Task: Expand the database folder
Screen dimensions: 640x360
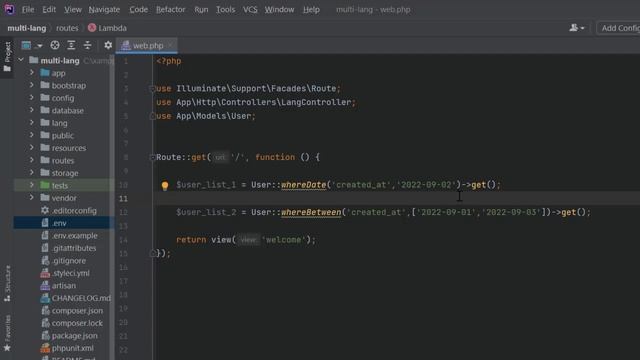Action: [x=31, y=110]
